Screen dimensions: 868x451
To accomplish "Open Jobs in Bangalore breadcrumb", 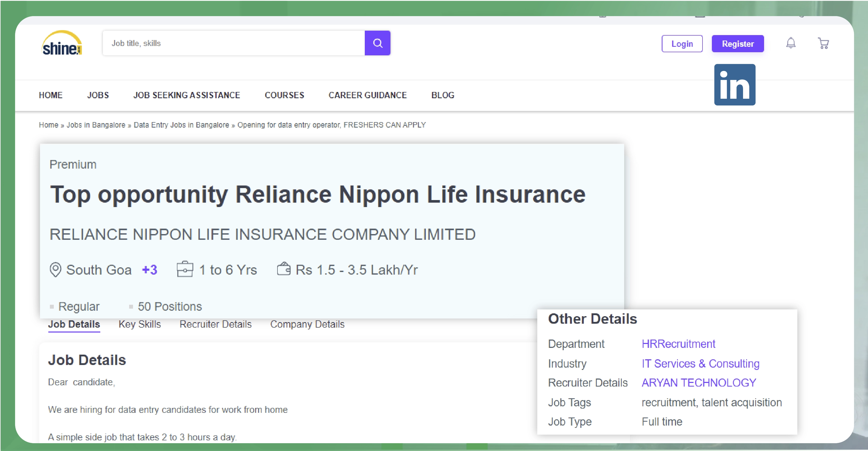I will [96, 125].
